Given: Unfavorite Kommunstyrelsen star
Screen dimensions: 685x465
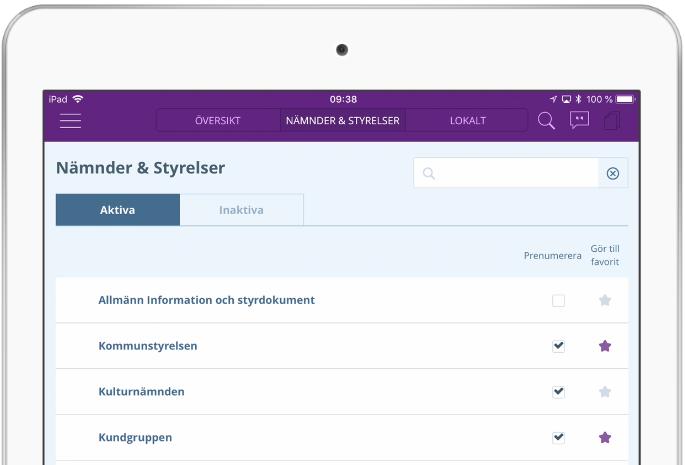Looking at the screenshot, I should pyautogui.click(x=605, y=346).
